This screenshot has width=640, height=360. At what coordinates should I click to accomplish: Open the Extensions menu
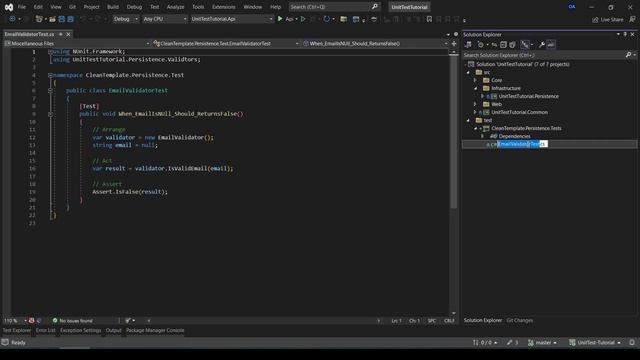pos(223,7)
